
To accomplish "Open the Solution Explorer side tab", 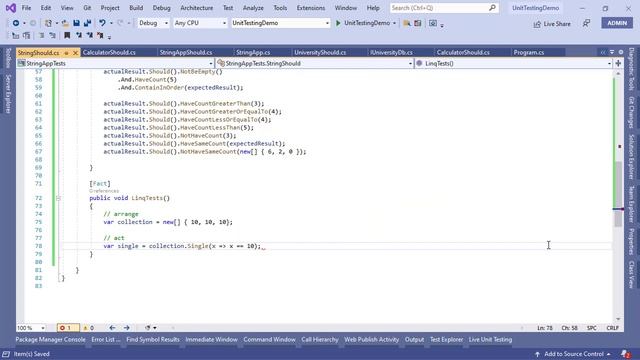I will (x=631, y=157).
